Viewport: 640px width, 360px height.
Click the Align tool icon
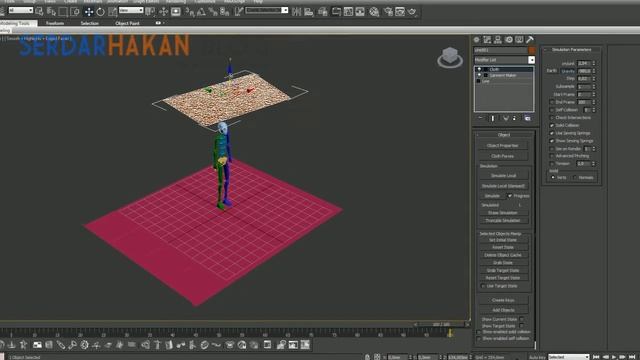[309, 12]
